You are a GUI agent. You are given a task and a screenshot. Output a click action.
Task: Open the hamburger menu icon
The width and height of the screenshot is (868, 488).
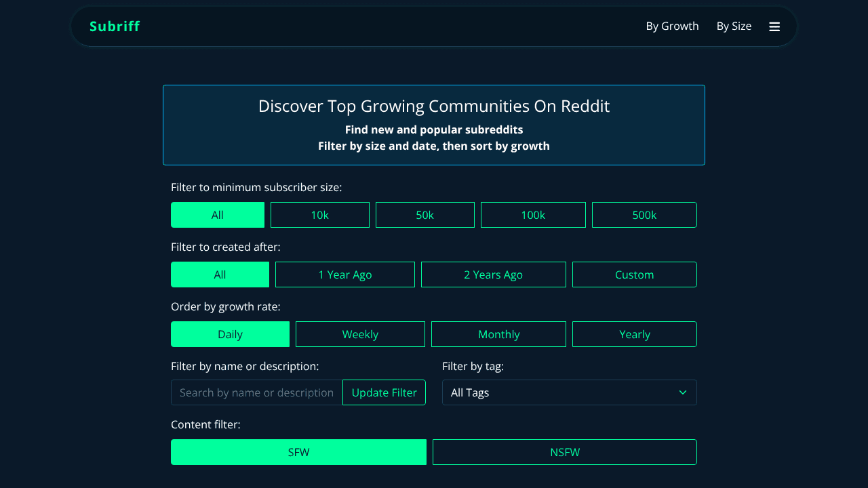[774, 26]
